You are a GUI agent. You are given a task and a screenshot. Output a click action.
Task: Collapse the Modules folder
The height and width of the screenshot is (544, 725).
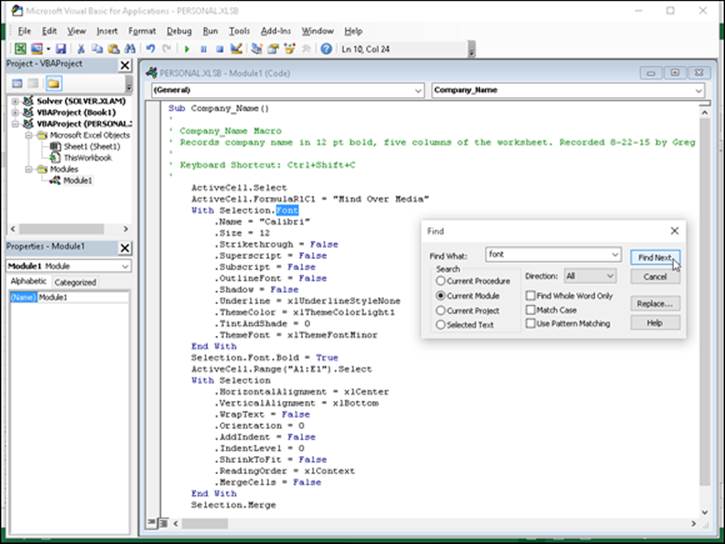[29, 169]
